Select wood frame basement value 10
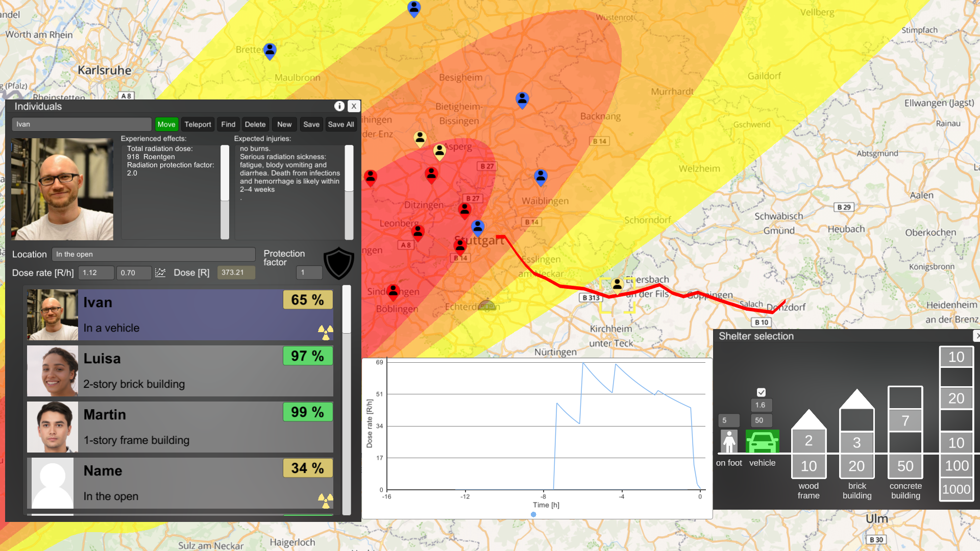 pos(808,466)
